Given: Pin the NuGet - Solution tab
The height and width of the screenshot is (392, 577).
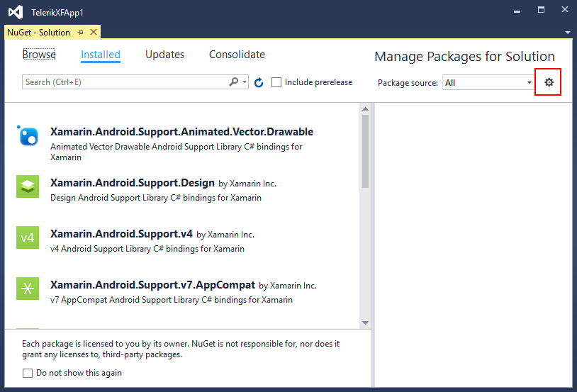Looking at the screenshot, I should [x=81, y=33].
